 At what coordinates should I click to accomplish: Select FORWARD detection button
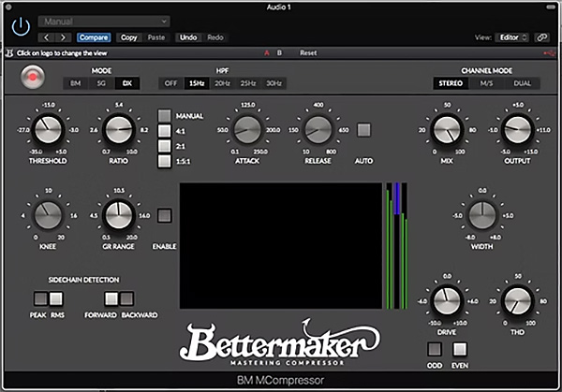111,298
